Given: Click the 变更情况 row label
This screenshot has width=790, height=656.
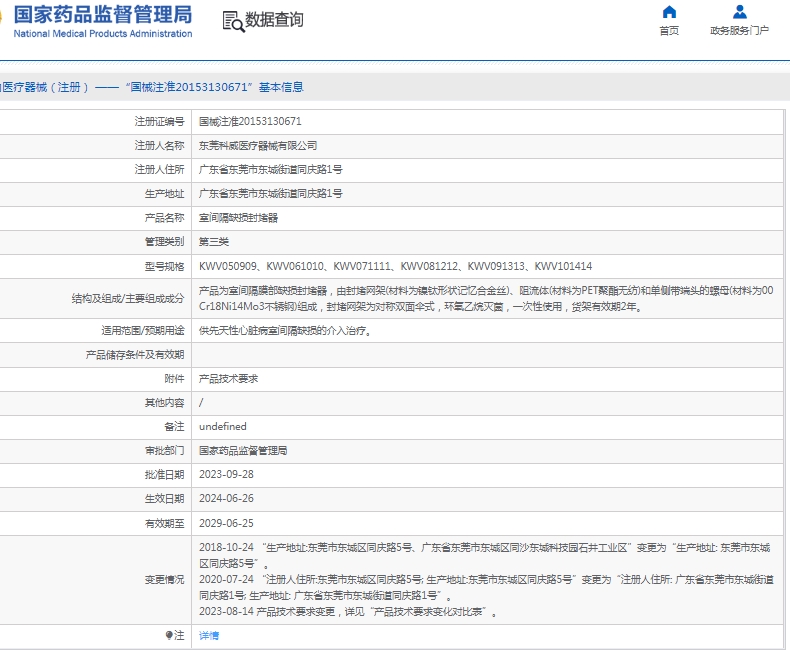Looking at the screenshot, I should click(x=164, y=579).
